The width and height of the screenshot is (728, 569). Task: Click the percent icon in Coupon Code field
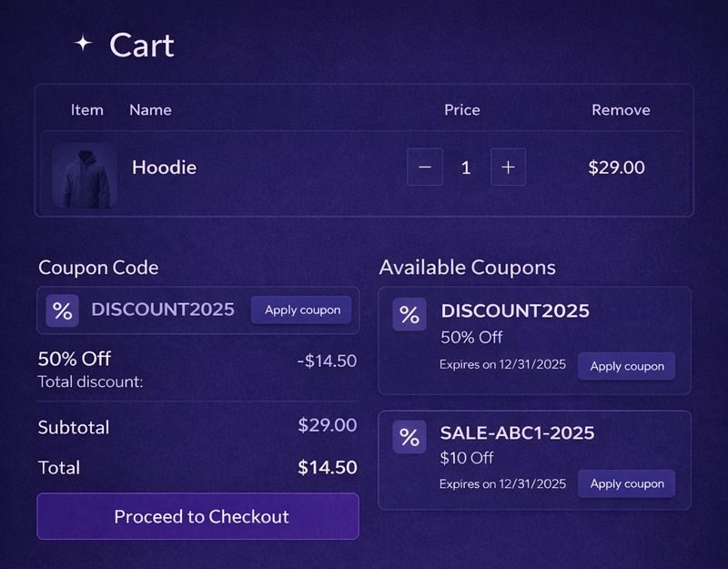click(62, 310)
